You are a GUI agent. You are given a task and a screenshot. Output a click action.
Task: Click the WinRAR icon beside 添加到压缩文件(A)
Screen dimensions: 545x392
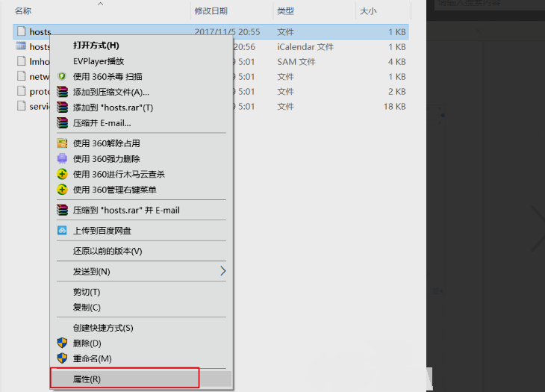click(x=62, y=92)
